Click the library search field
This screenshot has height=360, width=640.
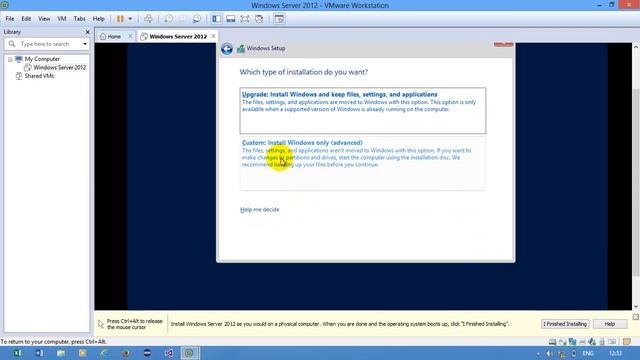click(x=45, y=44)
